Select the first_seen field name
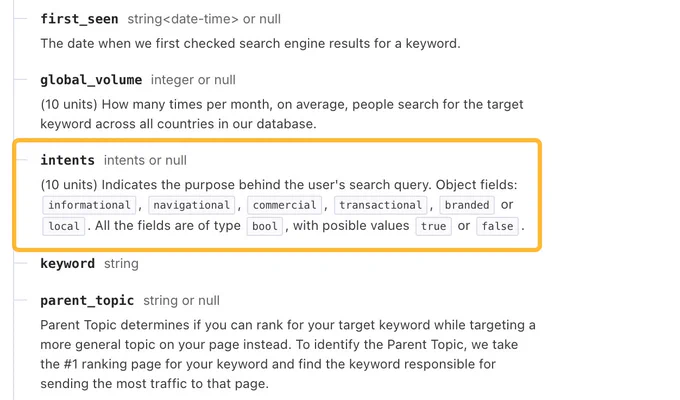 (79, 19)
